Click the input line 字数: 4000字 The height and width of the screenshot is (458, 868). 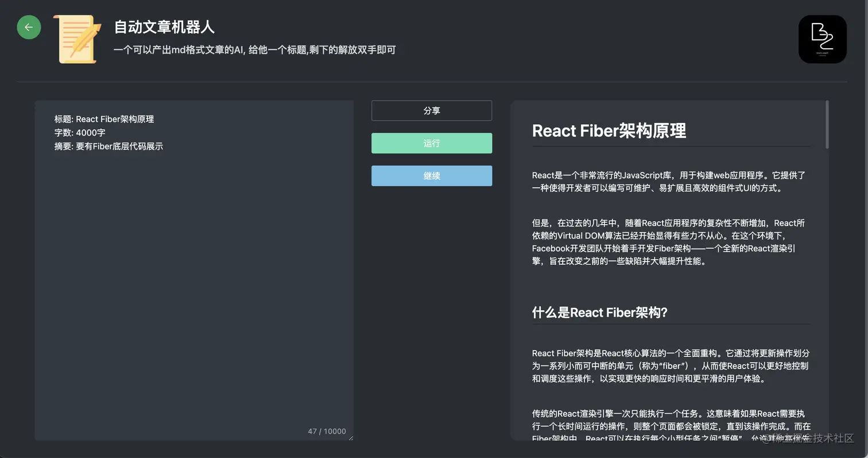[x=80, y=133]
